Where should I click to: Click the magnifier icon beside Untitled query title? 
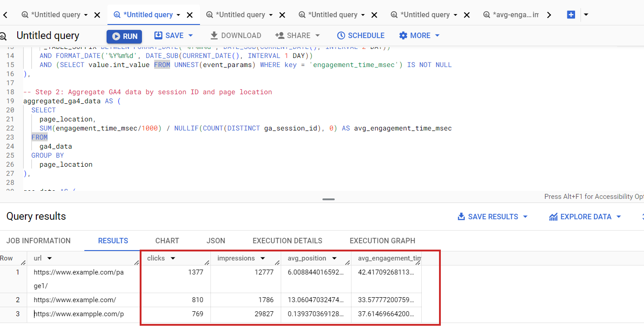point(4,35)
